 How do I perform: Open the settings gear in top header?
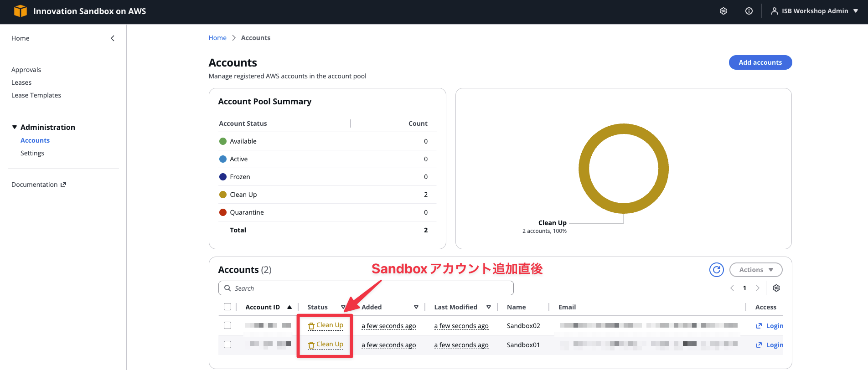(x=723, y=11)
